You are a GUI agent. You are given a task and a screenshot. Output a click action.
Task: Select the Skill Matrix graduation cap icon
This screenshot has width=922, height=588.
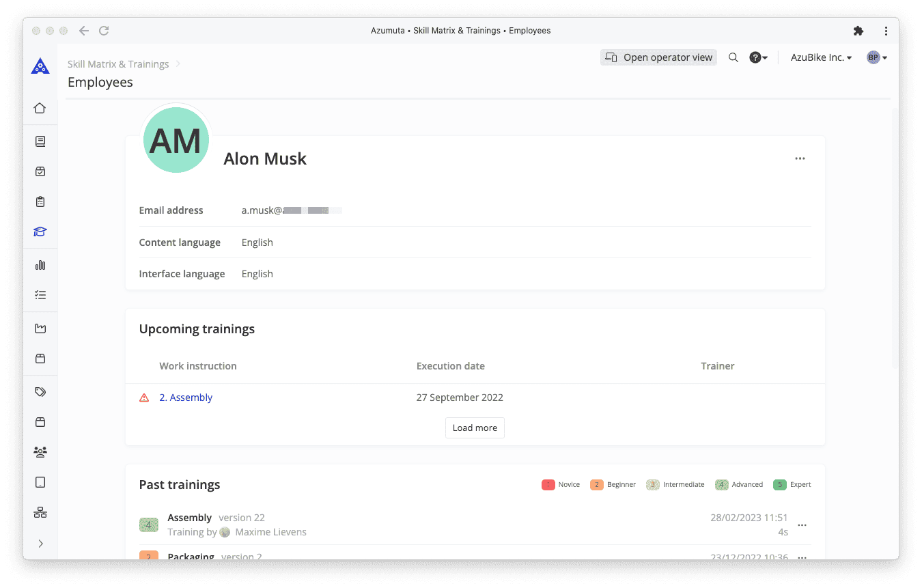tap(40, 232)
